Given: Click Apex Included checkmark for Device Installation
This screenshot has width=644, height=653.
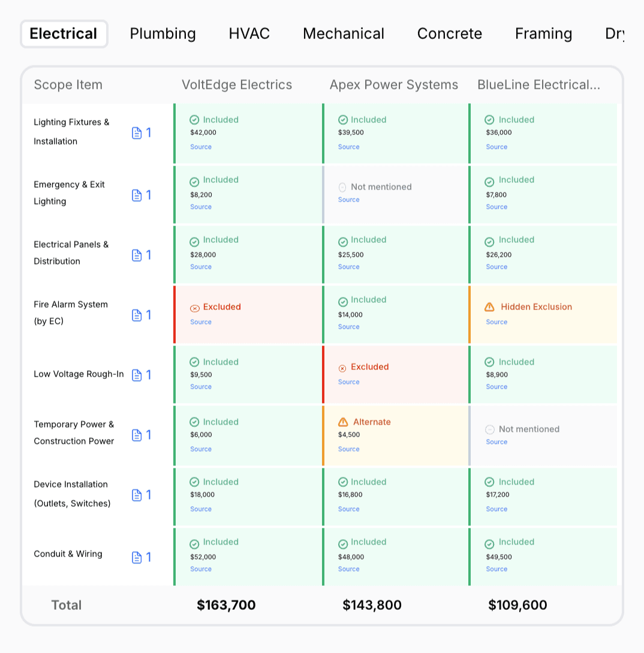Looking at the screenshot, I should 343,482.
